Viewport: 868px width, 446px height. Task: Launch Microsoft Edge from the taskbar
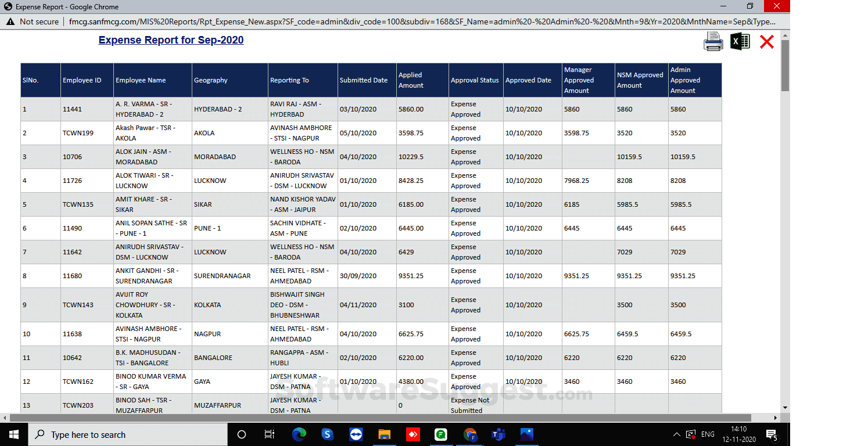click(300, 434)
